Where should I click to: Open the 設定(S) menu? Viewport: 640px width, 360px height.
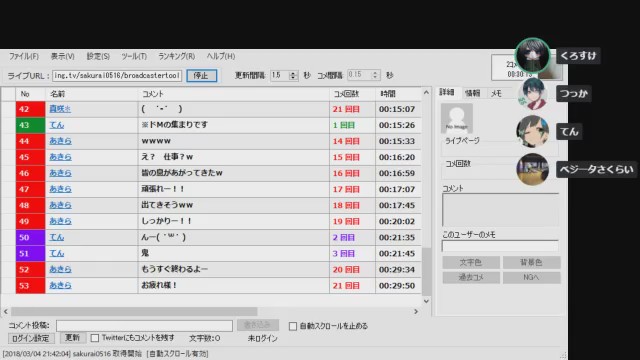pos(98,56)
